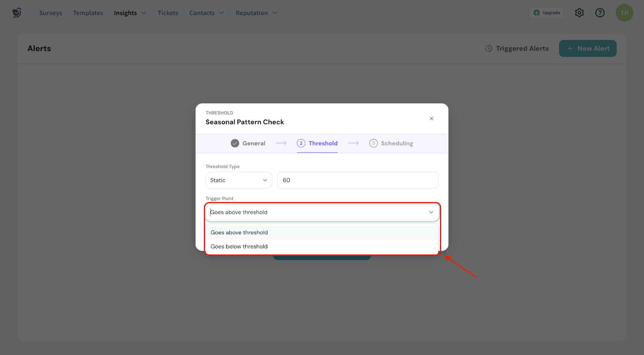Select 'Goes above threshold' option

click(x=239, y=232)
